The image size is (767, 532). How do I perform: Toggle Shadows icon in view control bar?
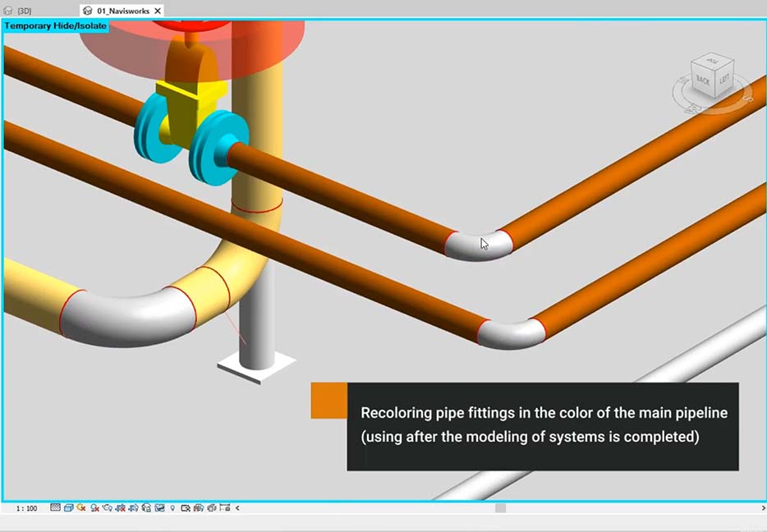(95, 508)
